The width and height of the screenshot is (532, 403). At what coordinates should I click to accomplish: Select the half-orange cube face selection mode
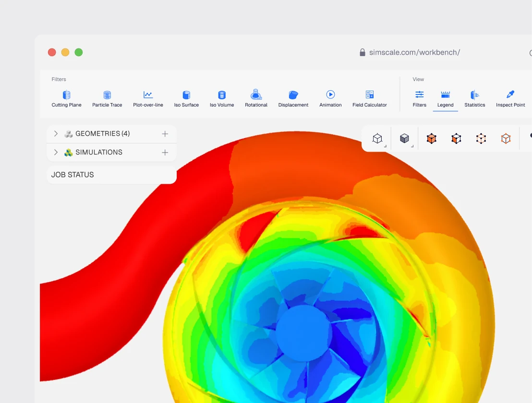(456, 138)
